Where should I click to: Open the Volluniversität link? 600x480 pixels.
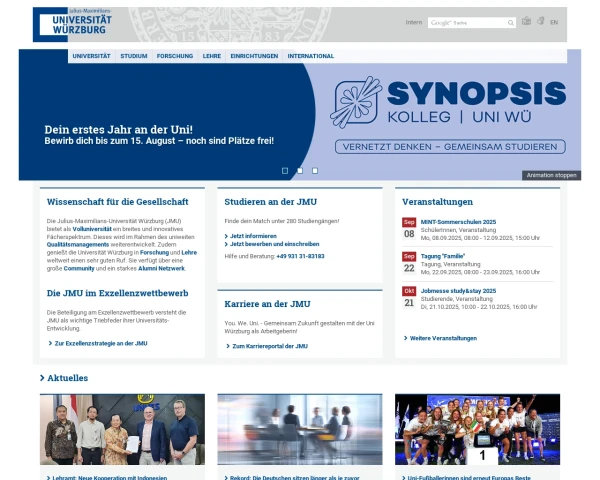(92, 229)
